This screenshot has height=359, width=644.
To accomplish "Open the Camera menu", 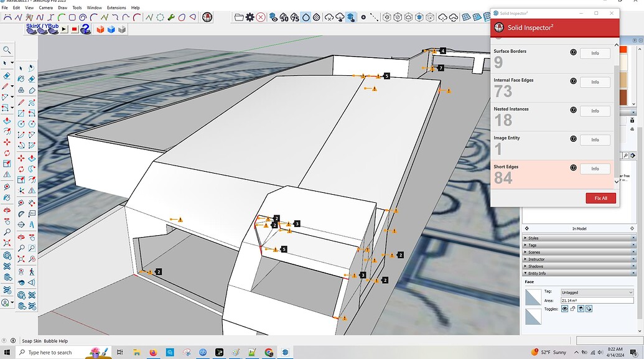I will tap(45, 8).
